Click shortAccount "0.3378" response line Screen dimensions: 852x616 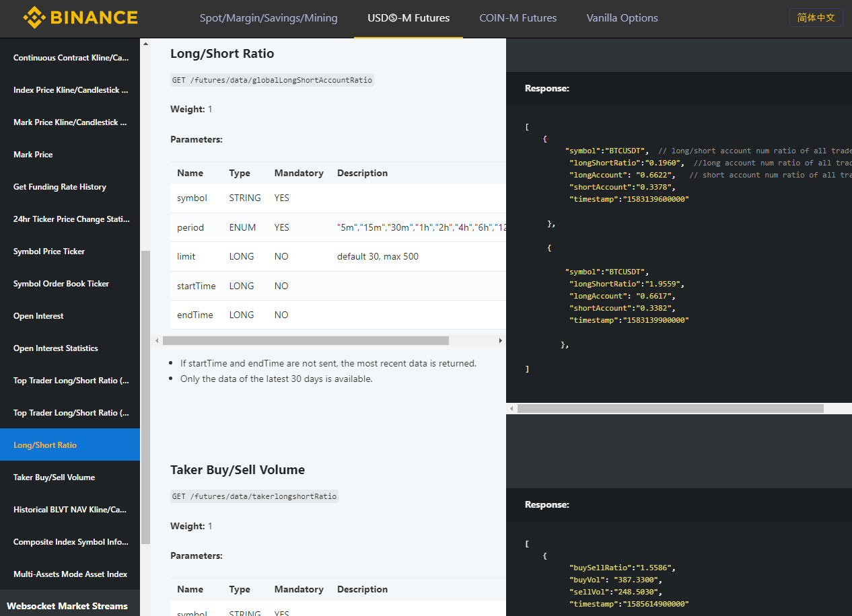622,187
